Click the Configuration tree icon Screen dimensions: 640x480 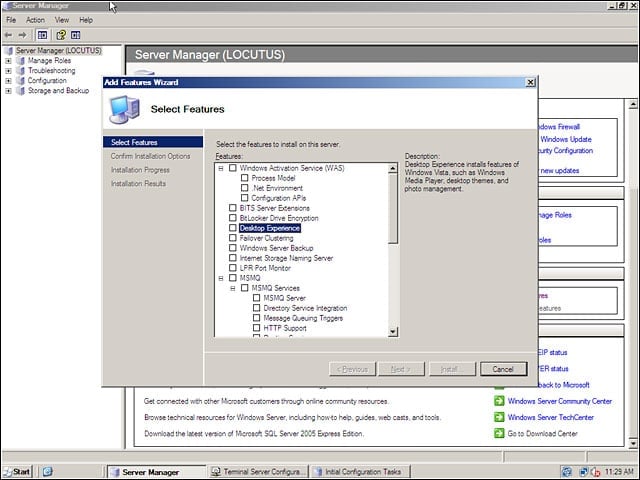[20, 80]
